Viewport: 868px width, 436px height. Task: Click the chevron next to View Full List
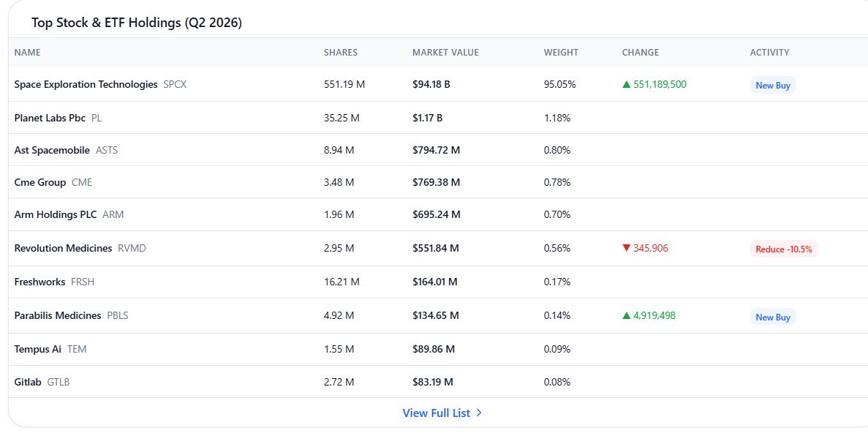[x=479, y=413]
